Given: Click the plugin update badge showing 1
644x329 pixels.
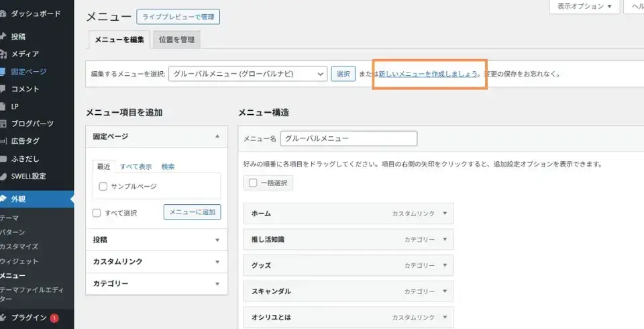Looking at the screenshot, I should [54, 318].
